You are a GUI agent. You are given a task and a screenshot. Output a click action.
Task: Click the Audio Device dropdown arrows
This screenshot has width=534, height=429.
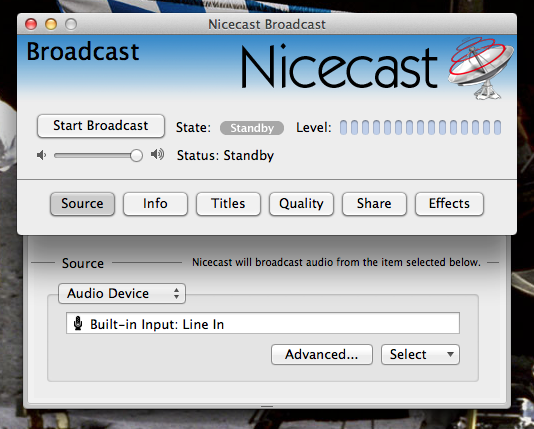click(176, 293)
